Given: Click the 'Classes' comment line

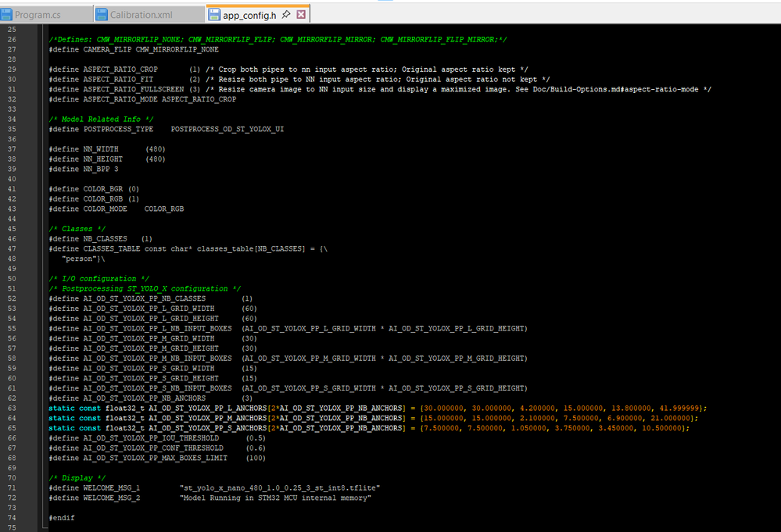Looking at the screenshot, I should (x=77, y=228).
